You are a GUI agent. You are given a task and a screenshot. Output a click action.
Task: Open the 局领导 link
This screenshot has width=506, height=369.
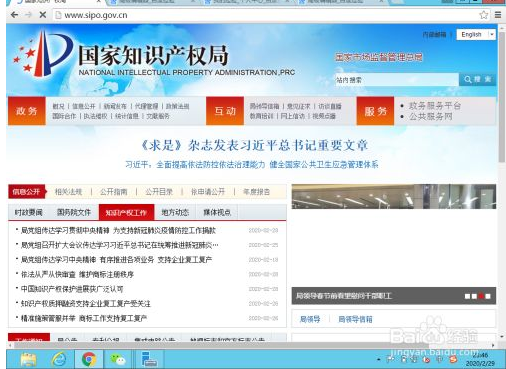click(x=310, y=319)
